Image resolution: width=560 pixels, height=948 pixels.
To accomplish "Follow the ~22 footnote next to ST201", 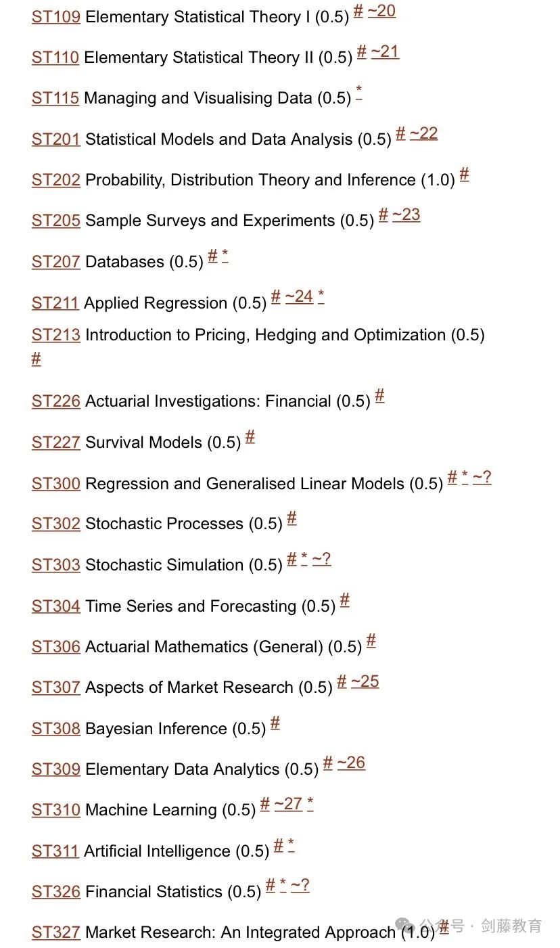I will 424,133.
